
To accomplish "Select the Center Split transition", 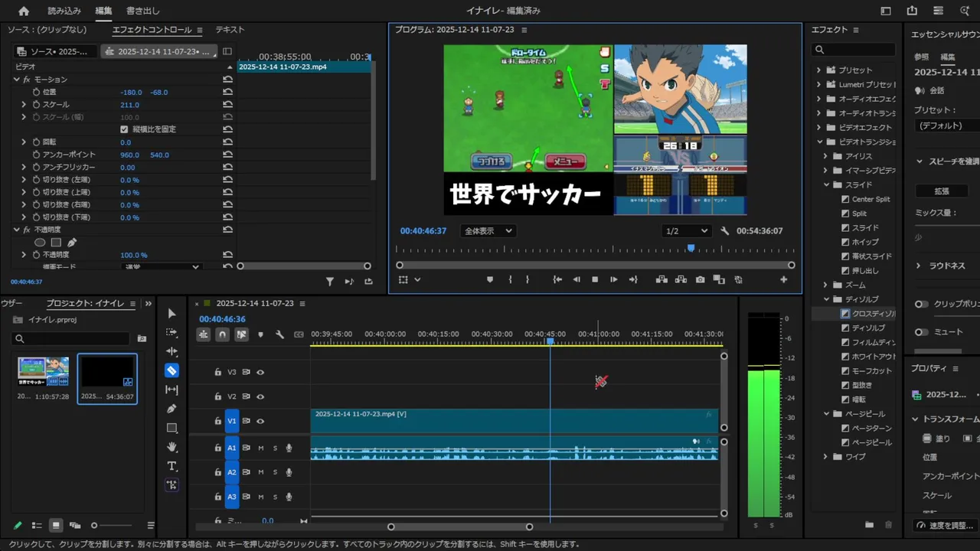I will pyautogui.click(x=871, y=200).
